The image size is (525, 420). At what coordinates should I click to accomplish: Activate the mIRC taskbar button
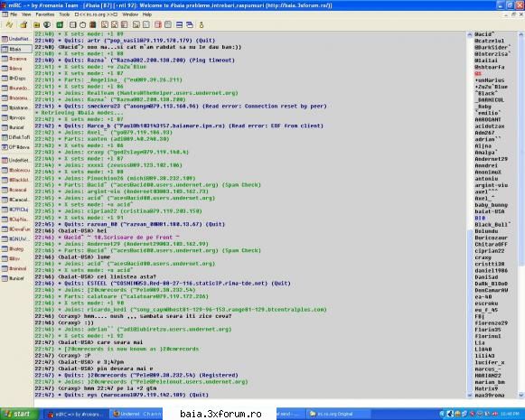tap(76, 415)
